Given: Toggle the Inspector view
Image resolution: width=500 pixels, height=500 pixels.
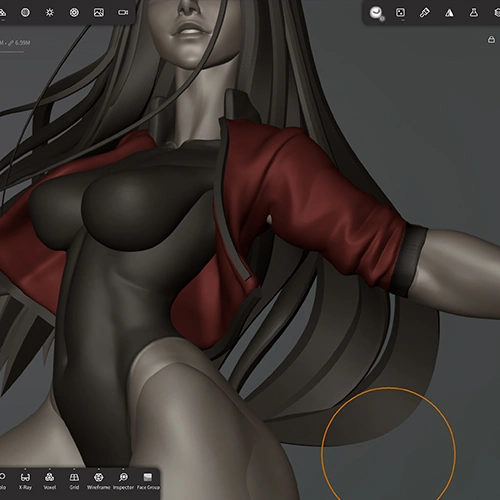Looking at the screenshot, I should [123, 481].
